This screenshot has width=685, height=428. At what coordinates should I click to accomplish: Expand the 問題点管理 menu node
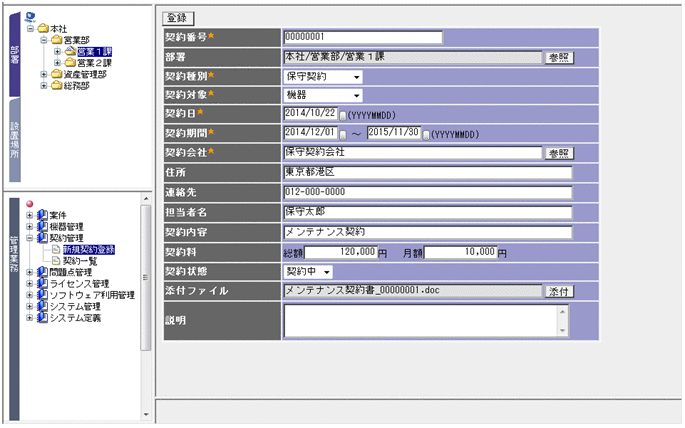click(x=29, y=272)
